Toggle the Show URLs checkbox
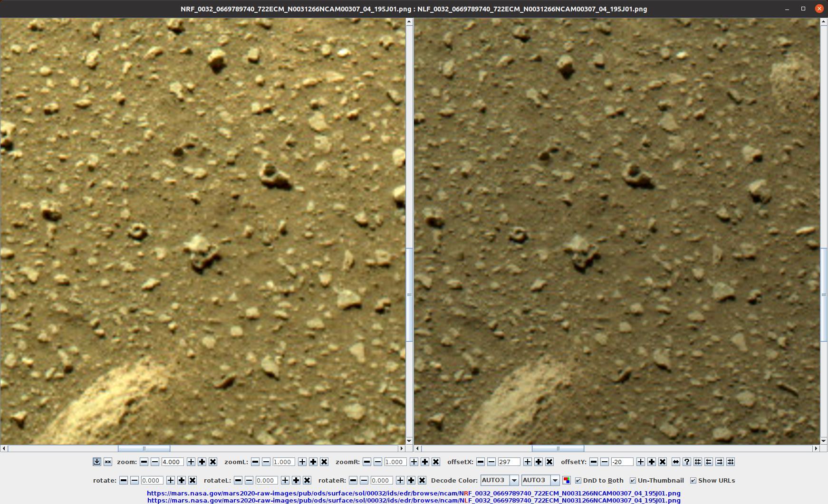 pos(693,481)
